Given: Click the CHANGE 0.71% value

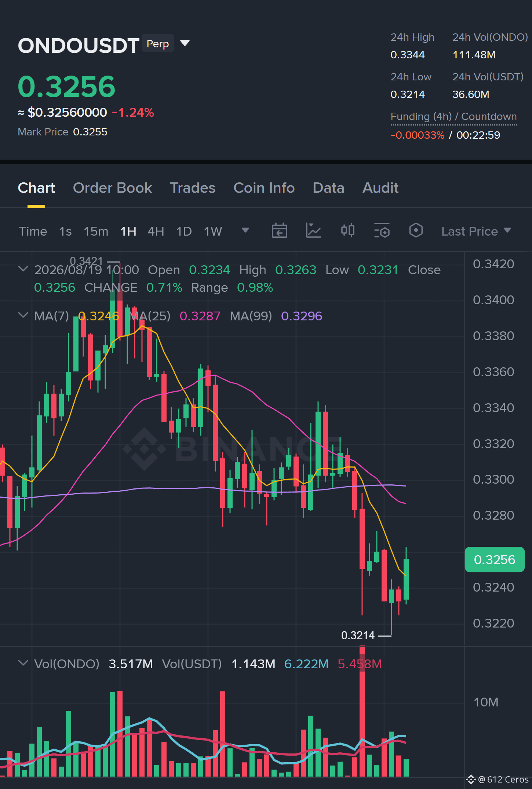Looking at the screenshot, I should [x=164, y=287].
